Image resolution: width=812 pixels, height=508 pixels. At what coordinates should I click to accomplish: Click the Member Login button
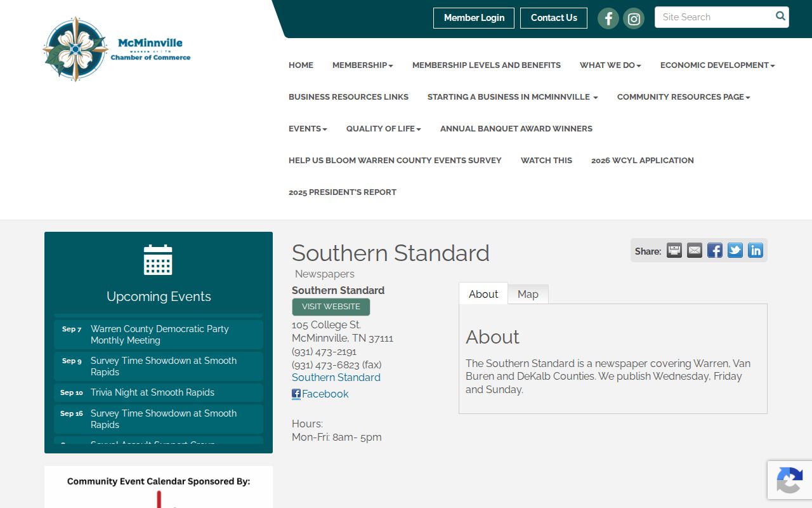point(474,18)
